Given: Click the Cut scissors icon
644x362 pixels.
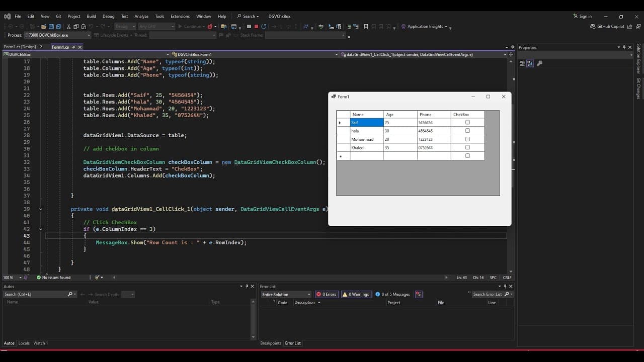Looking at the screenshot, I should pyautogui.click(x=69, y=26).
